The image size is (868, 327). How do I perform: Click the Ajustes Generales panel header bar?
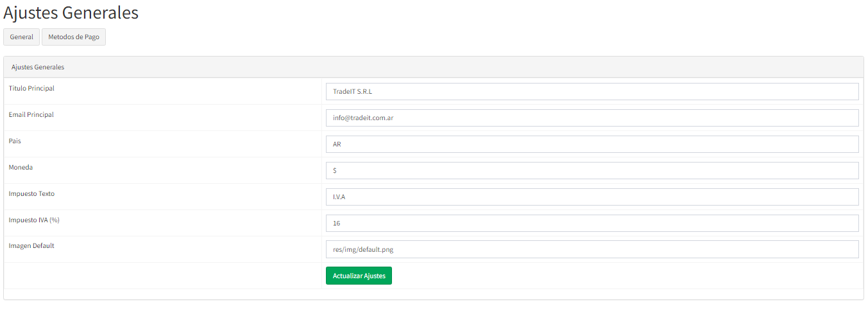[434, 67]
